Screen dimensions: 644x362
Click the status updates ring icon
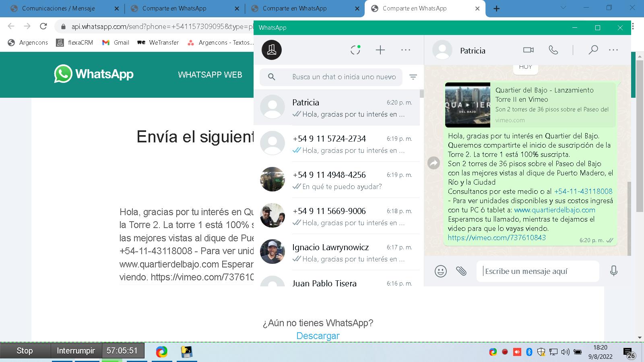pyautogui.click(x=355, y=50)
